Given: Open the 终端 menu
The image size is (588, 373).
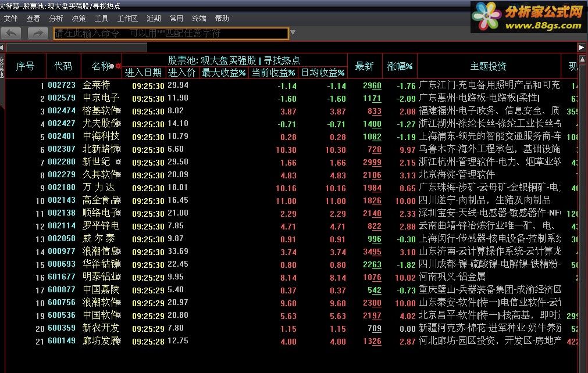Looking at the screenshot, I should [x=199, y=19].
